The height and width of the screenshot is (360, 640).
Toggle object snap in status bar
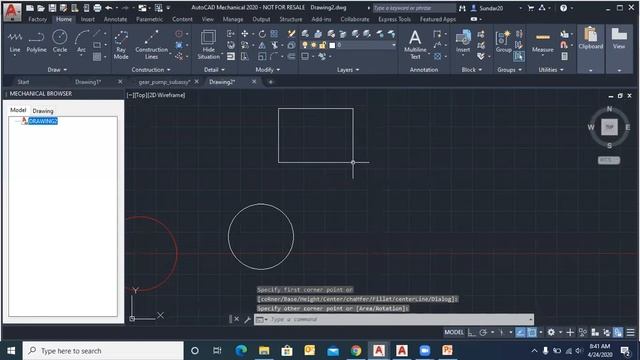point(532,332)
